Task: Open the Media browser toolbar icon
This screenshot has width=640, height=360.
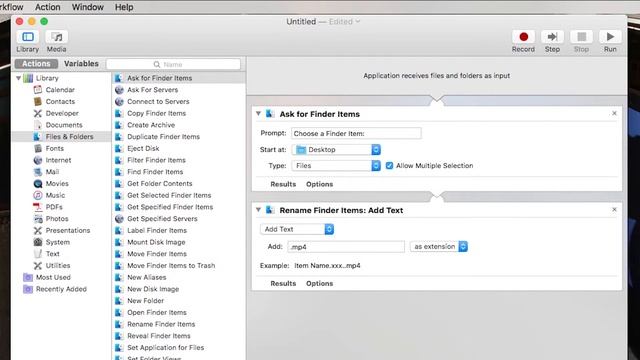Action: click(57, 37)
